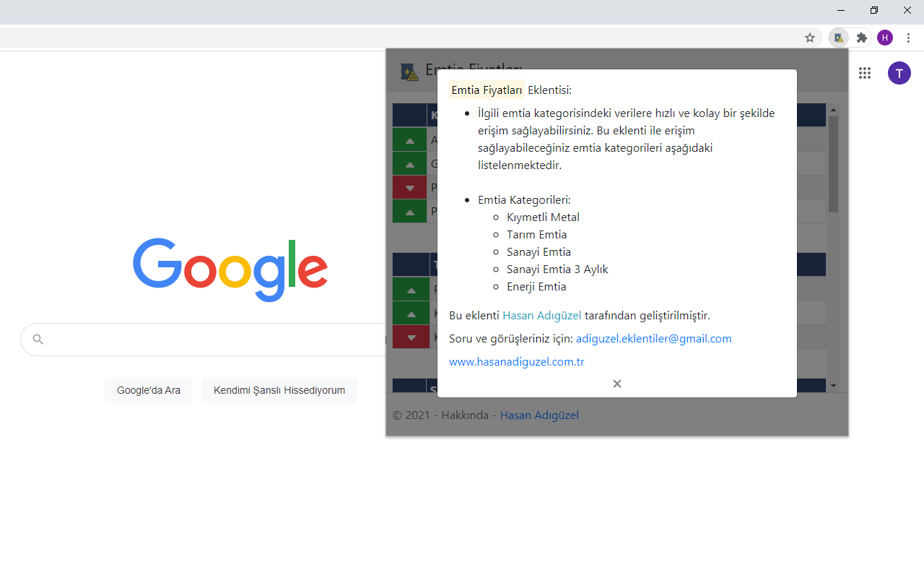Restore down the Chrome window
The height and width of the screenshot is (578, 924).
[x=874, y=10]
